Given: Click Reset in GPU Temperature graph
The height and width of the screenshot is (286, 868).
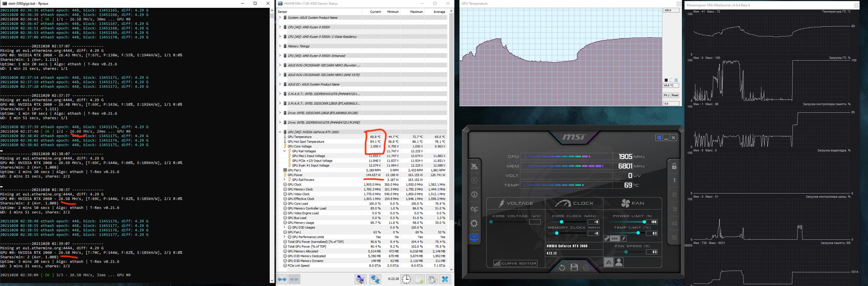Looking at the screenshot, I should (675, 95).
